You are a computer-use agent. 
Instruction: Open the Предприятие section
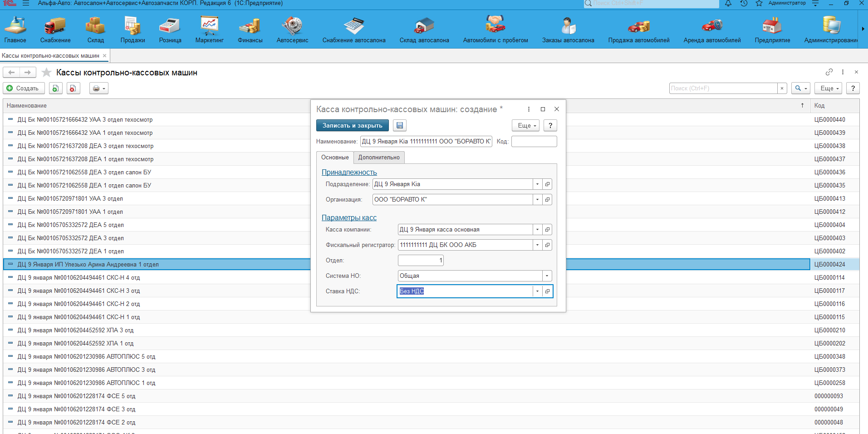(x=772, y=30)
